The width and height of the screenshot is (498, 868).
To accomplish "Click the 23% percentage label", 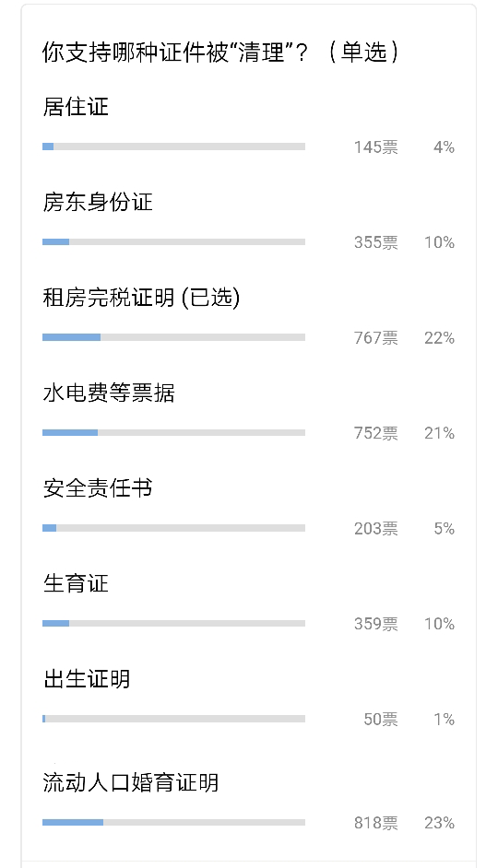I will pyautogui.click(x=439, y=823).
